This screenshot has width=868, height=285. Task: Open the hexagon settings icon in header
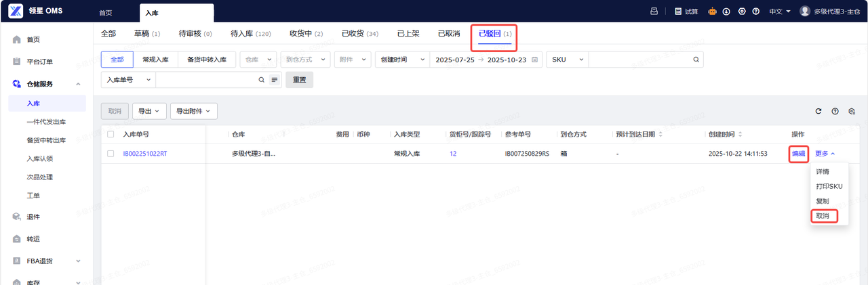click(x=741, y=11)
